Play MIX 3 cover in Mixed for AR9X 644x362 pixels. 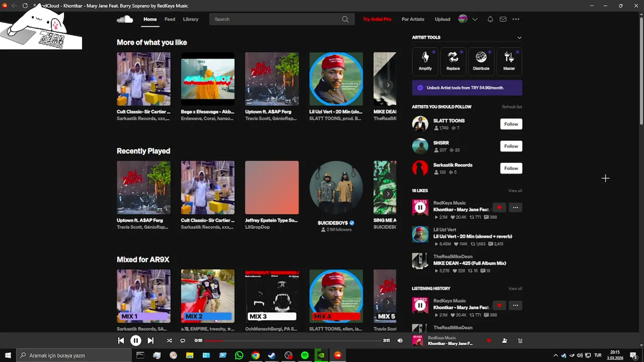272,296
